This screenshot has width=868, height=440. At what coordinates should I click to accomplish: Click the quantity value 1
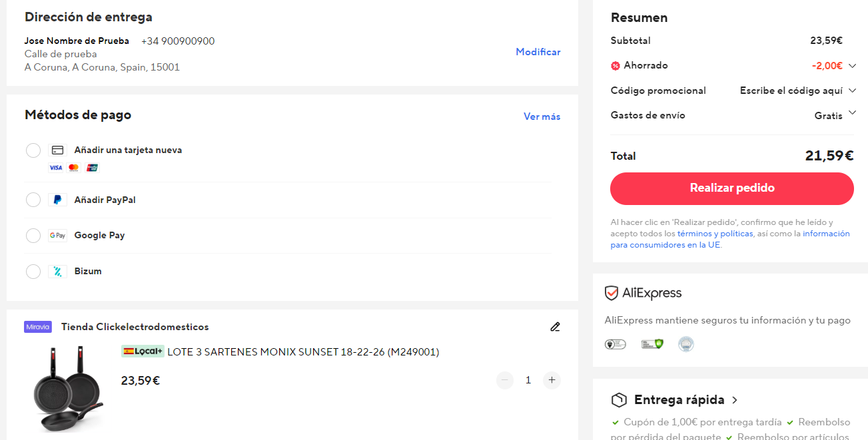point(528,380)
